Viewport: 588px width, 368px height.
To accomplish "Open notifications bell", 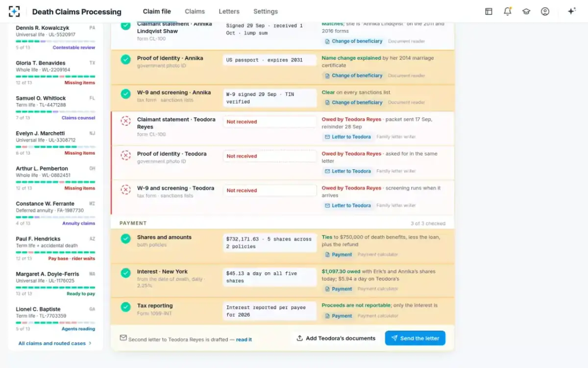I will pyautogui.click(x=508, y=11).
